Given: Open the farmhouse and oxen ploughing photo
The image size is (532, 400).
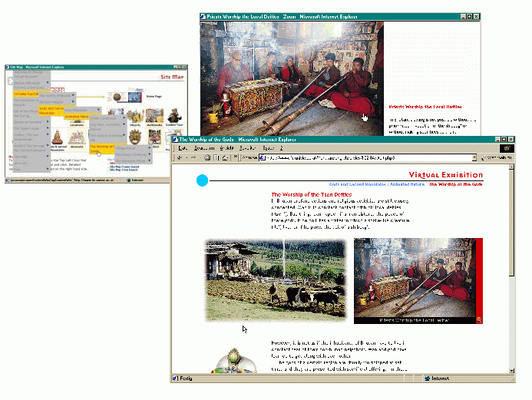Looking at the screenshot, I should click(x=276, y=280).
